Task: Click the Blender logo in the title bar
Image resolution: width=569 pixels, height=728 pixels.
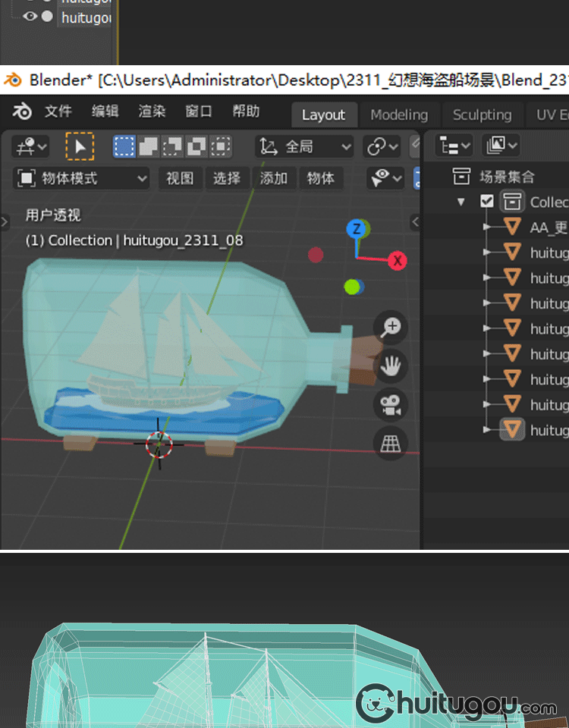Action: 13,80
